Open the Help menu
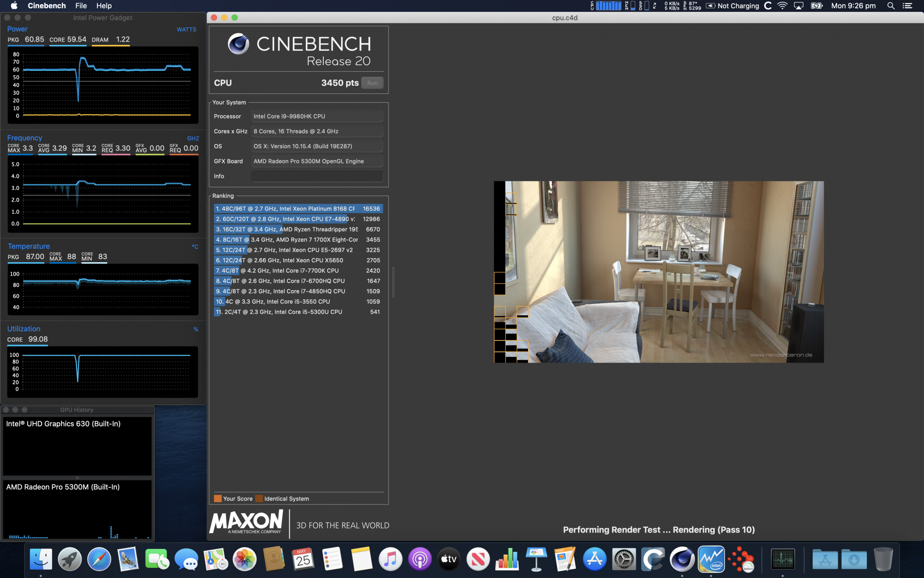Viewport: 924px width, 578px height. tap(104, 6)
